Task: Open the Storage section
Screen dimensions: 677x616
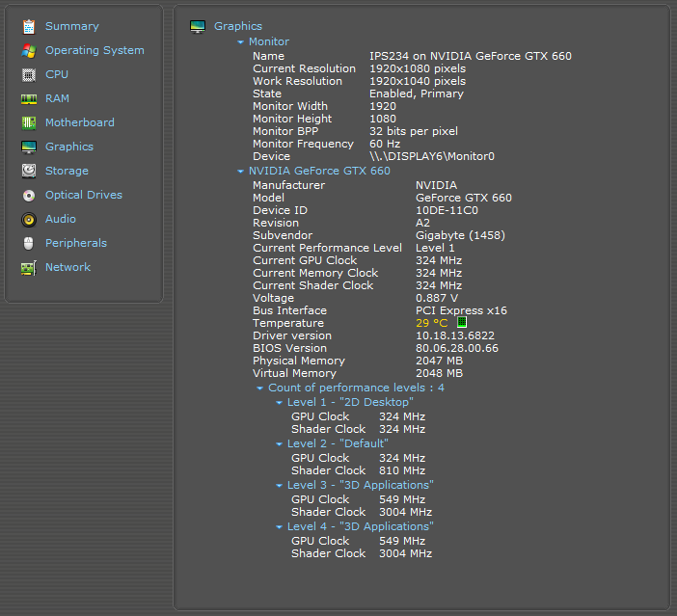Action: pos(67,171)
